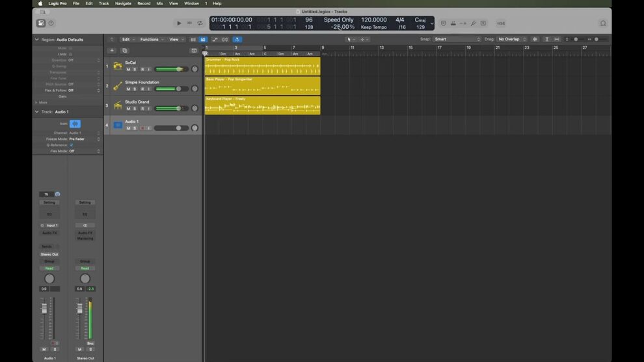Viewport: 644px width, 362px height.
Task: Open the Apple menu
Action: 40,3
